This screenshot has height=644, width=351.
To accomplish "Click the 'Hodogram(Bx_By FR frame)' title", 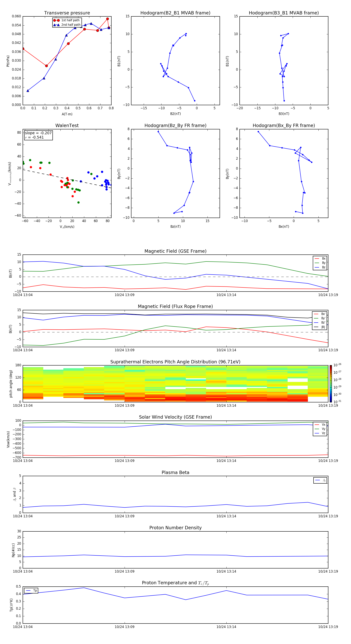I will point(284,125).
